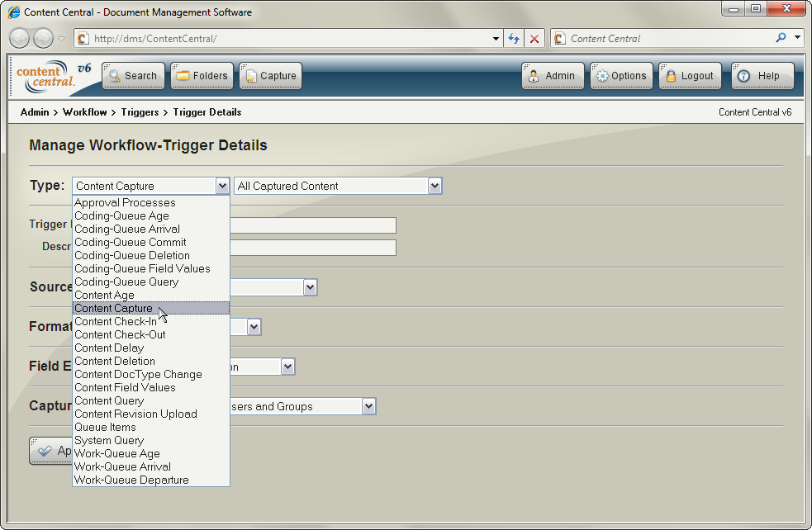Open the Users and Groups dropdown
Screen dimensions: 812x530
click(x=368, y=406)
